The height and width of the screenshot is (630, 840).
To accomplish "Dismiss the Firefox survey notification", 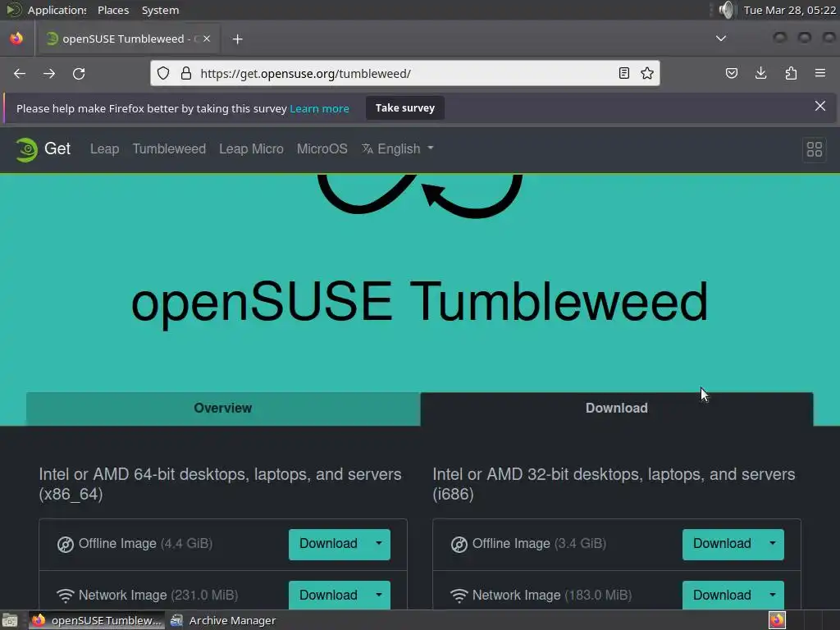I will tap(820, 106).
